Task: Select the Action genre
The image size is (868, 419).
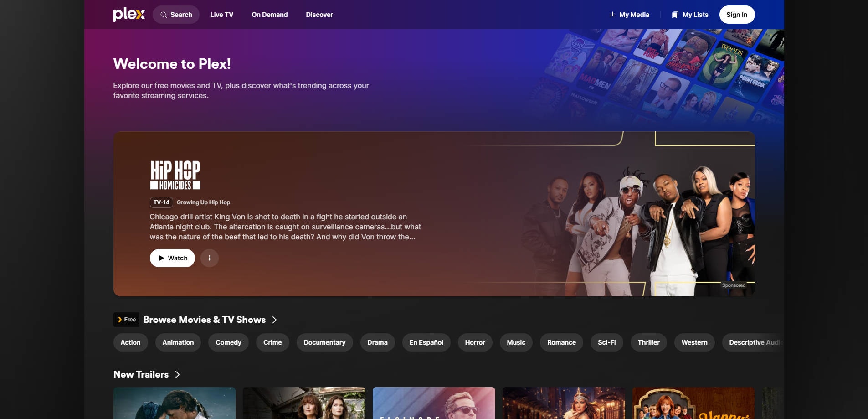Action: [130, 342]
